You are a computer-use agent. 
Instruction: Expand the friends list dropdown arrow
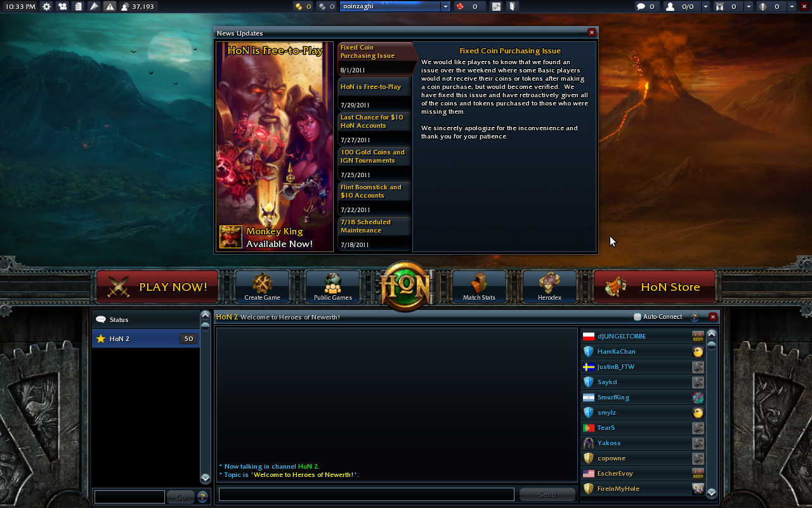(x=705, y=6)
